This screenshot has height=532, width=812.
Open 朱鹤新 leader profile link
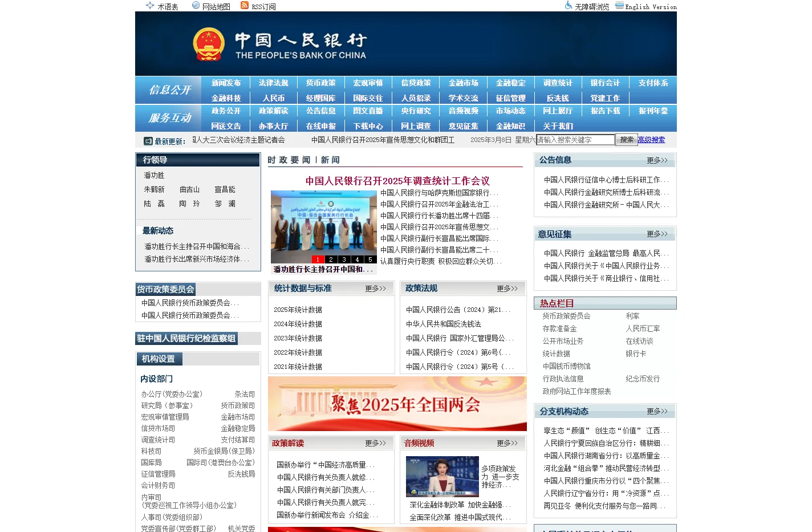(154, 189)
